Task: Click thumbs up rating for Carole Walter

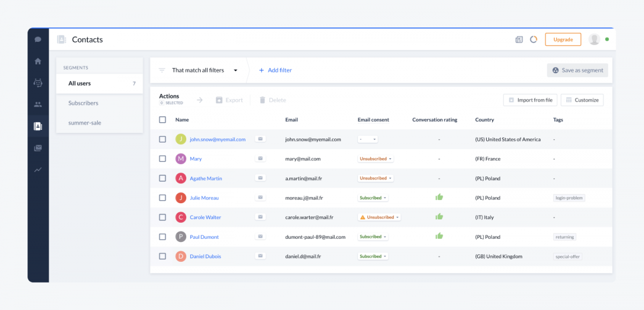Action: [439, 217]
